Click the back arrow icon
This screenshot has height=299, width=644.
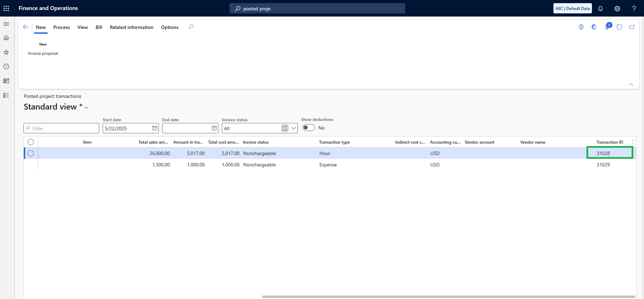[x=25, y=27]
